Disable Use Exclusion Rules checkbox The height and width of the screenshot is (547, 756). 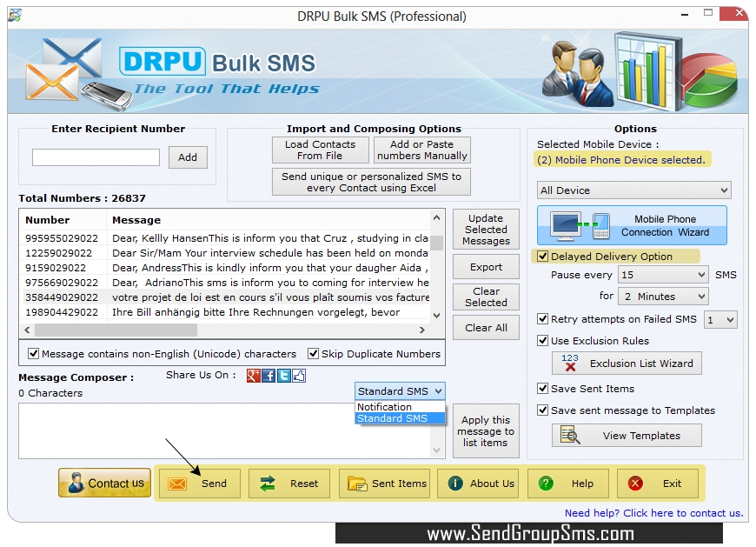click(x=542, y=341)
